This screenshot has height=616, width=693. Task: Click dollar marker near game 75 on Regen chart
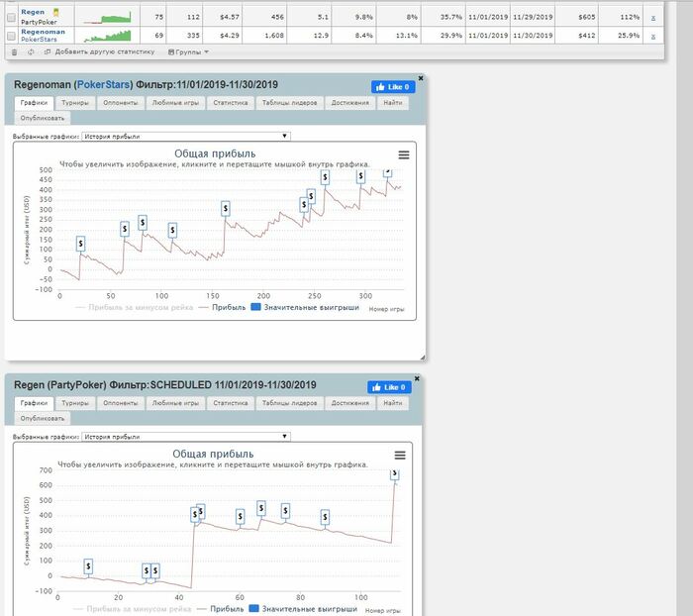click(x=285, y=511)
